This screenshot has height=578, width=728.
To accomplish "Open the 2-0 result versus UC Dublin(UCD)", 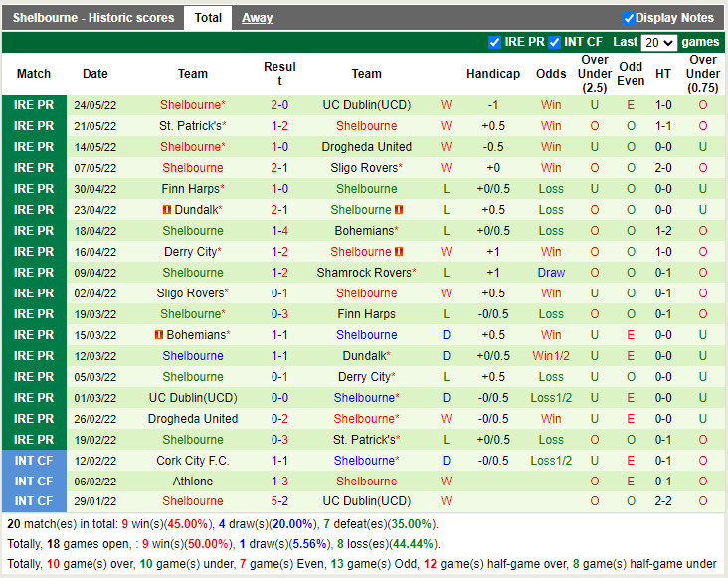I will pyautogui.click(x=279, y=105).
